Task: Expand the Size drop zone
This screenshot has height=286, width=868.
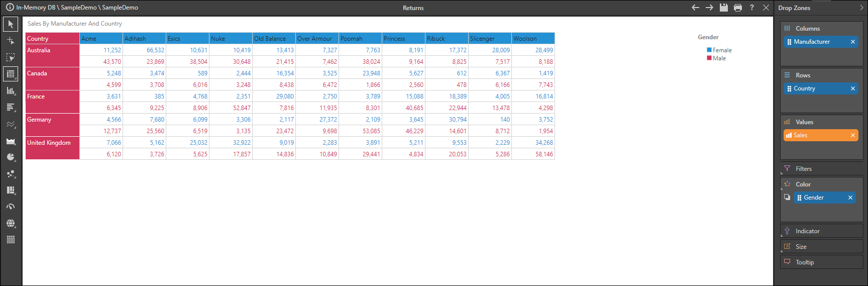Action: point(821,247)
